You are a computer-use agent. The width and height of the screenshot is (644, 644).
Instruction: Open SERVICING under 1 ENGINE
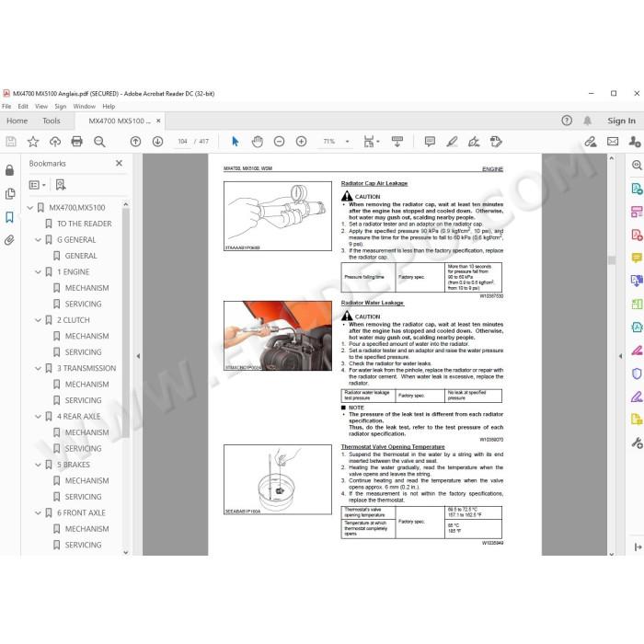click(83, 304)
